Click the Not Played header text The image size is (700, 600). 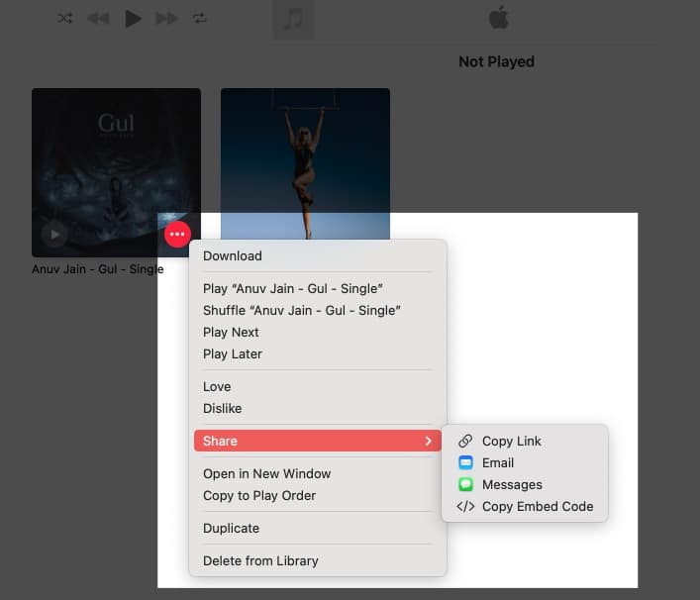496,61
